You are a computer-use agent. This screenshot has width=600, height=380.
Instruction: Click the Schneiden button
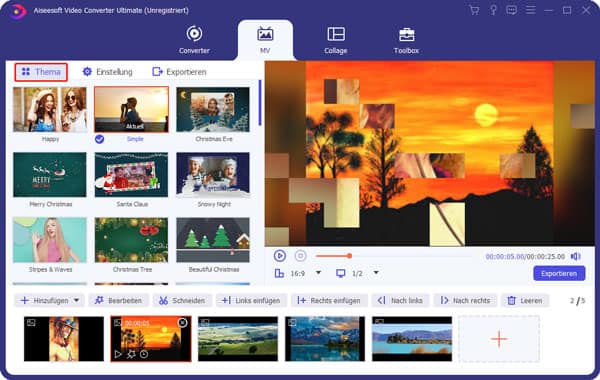coord(182,300)
